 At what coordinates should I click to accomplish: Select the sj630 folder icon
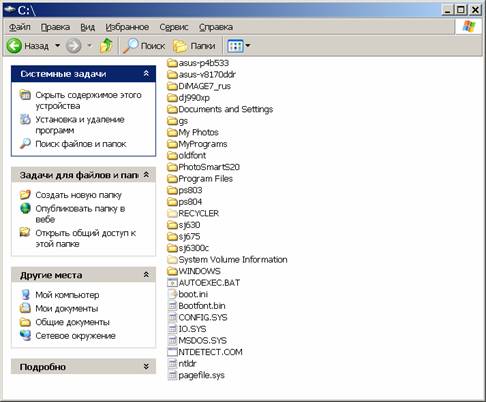pos(172,225)
